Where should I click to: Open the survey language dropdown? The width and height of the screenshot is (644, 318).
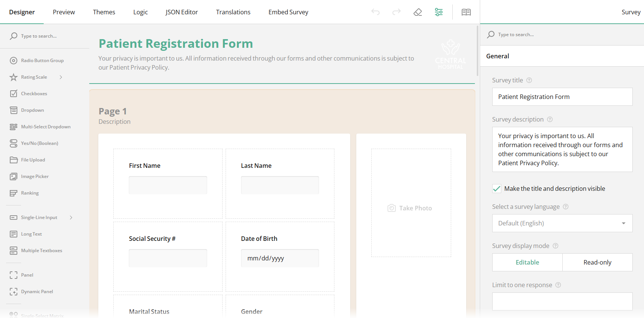(562, 223)
